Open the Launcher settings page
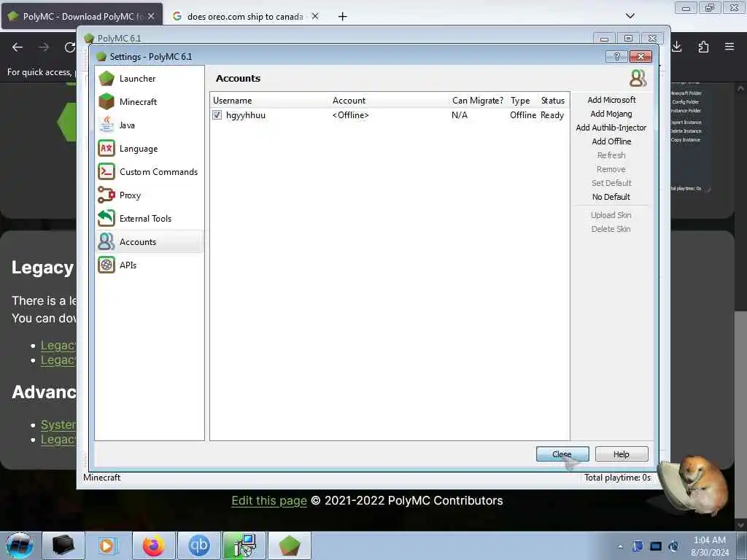Screen dimensions: 747x560 click(x=149, y=79)
